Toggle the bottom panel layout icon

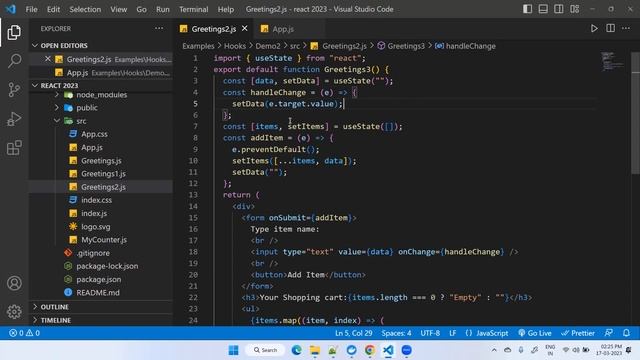click(543, 9)
